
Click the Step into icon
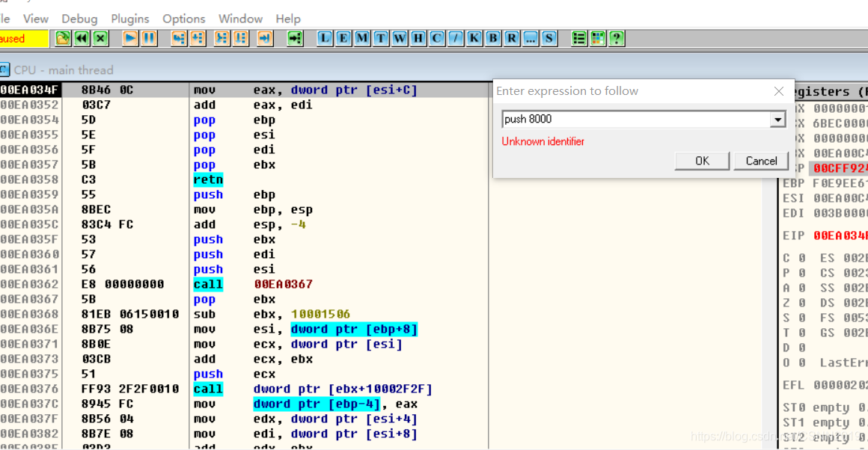click(x=179, y=39)
